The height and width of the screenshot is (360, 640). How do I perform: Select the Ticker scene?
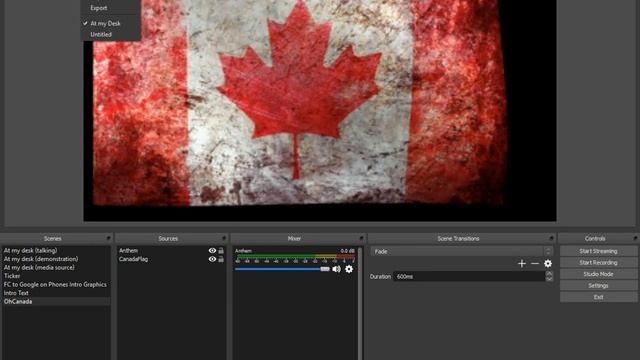[56, 276]
